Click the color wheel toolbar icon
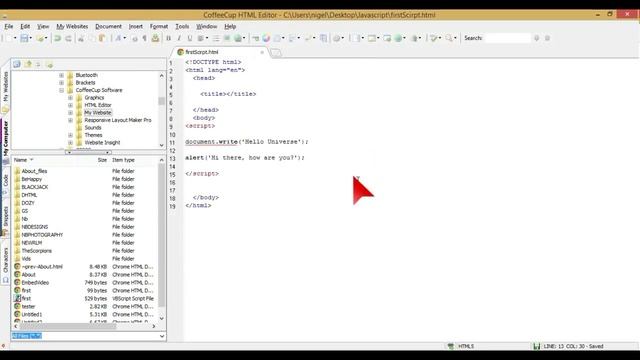640x360 pixels. tap(266, 38)
